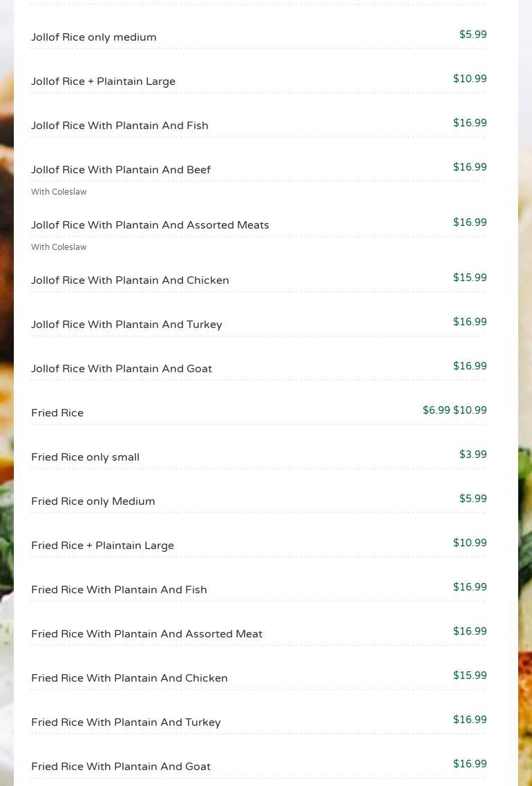Click Jollof Rice With Plantain And Beef
The width and height of the screenshot is (532, 786).
point(121,170)
